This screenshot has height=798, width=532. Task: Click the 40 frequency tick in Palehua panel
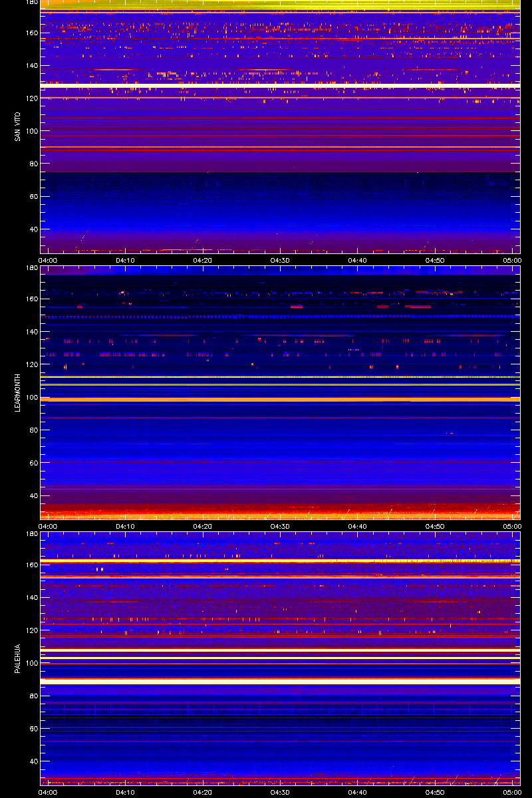point(34,761)
